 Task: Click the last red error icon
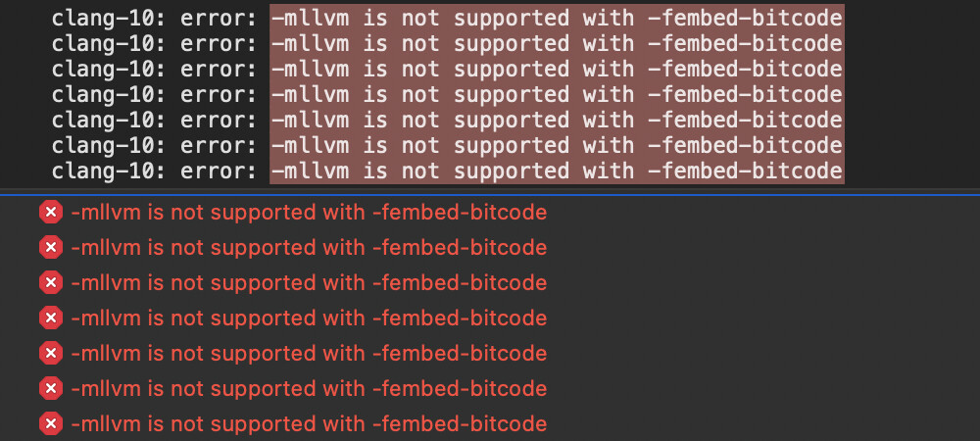click(x=50, y=424)
